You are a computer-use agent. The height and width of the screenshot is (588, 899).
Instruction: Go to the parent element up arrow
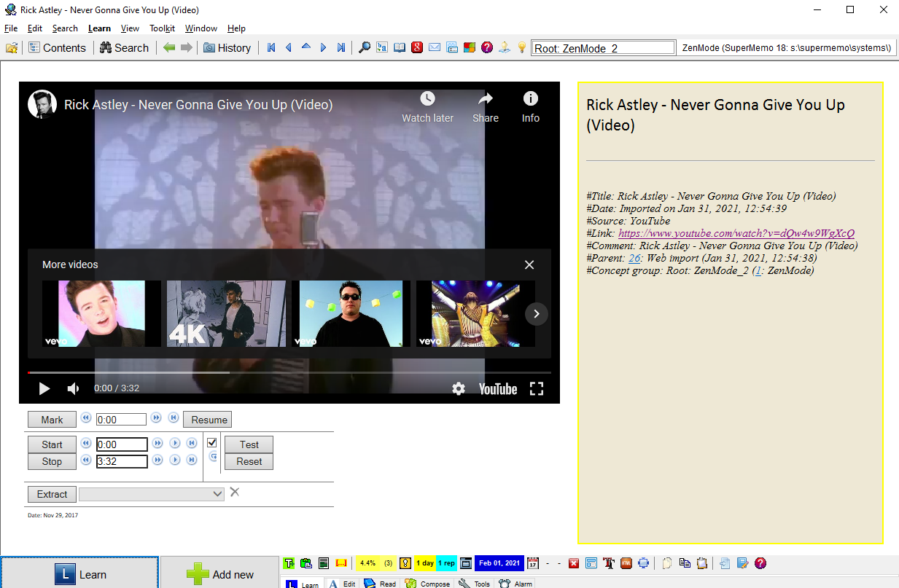[x=305, y=47]
